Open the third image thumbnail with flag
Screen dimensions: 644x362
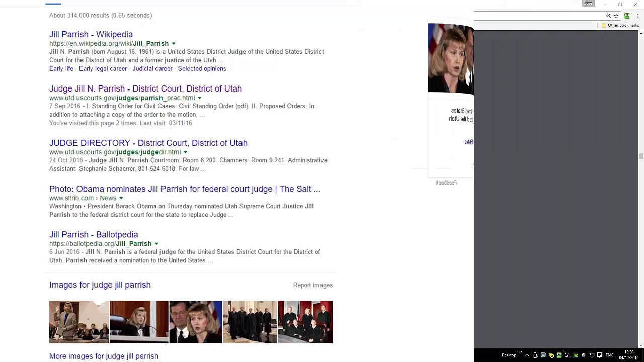(196, 322)
